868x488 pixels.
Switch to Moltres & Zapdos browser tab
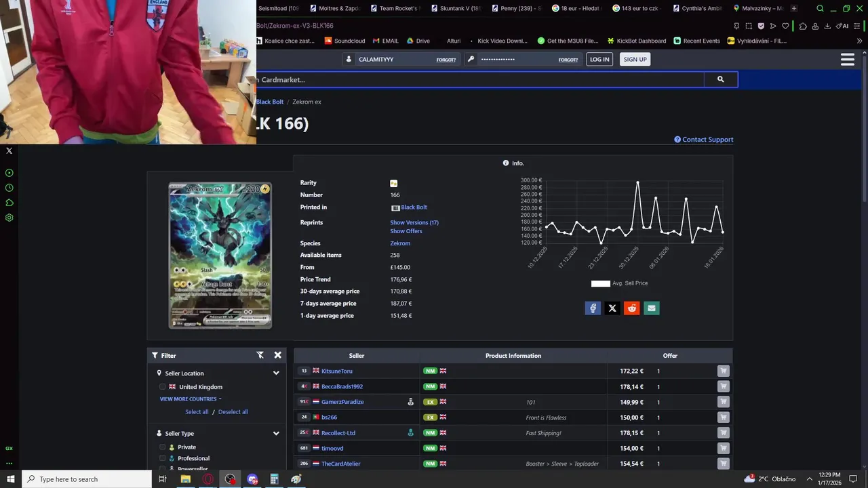pyautogui.click(x=334, y=8)
